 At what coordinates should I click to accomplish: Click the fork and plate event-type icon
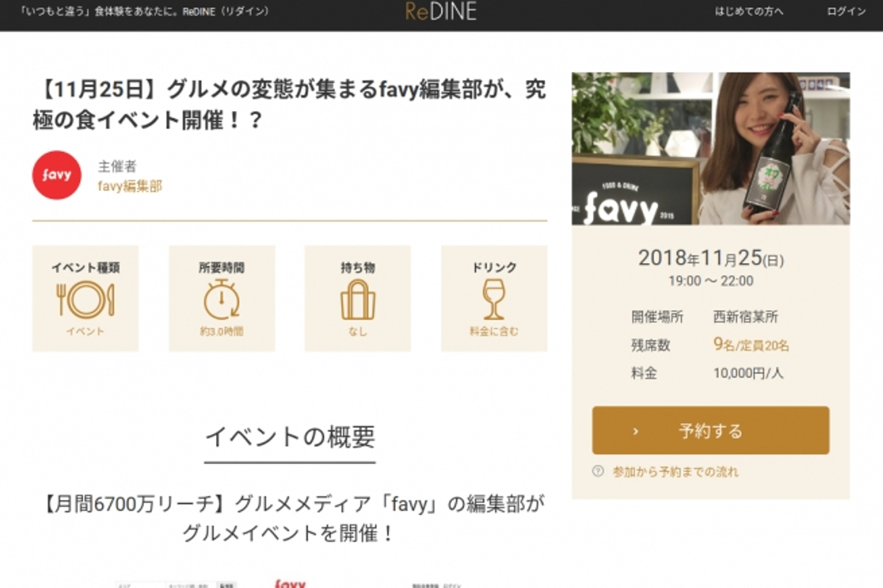86,299
